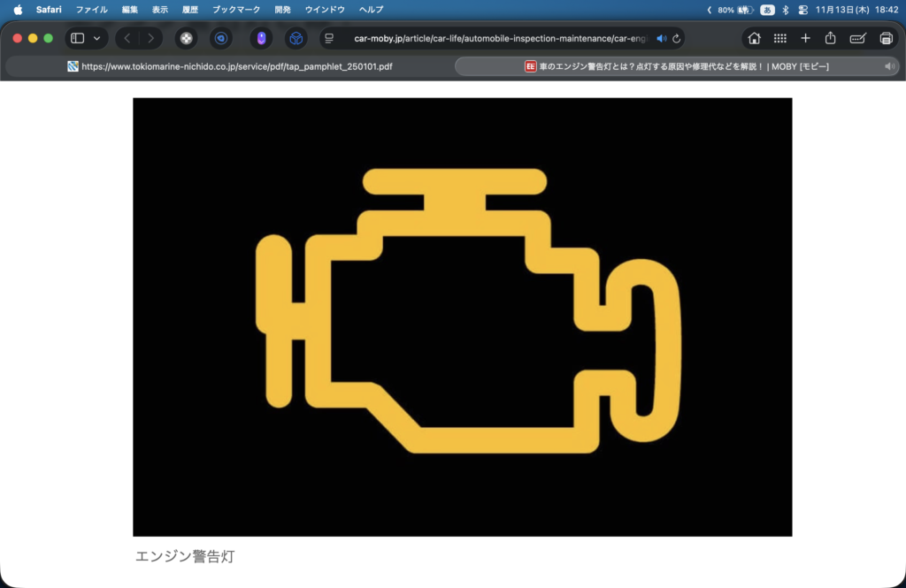Reload the current page
The height and width of the screenshot is (588, 906).
[677, 38]
